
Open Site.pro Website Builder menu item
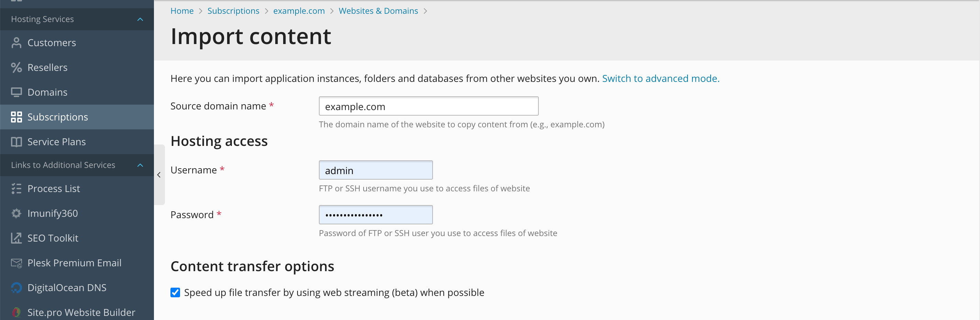[81, 312]
